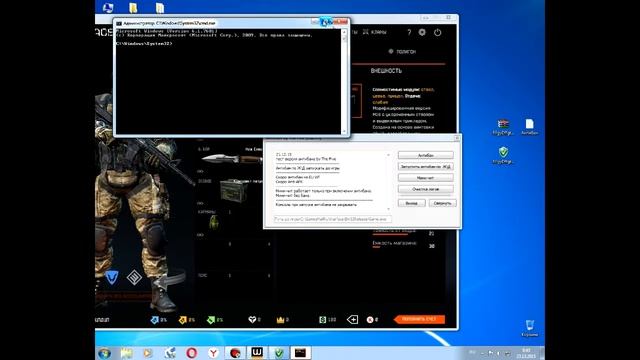Viewport: 640px width, 360px height.
Task: Select the ammo box equipment slot
Action: (233, 191)
